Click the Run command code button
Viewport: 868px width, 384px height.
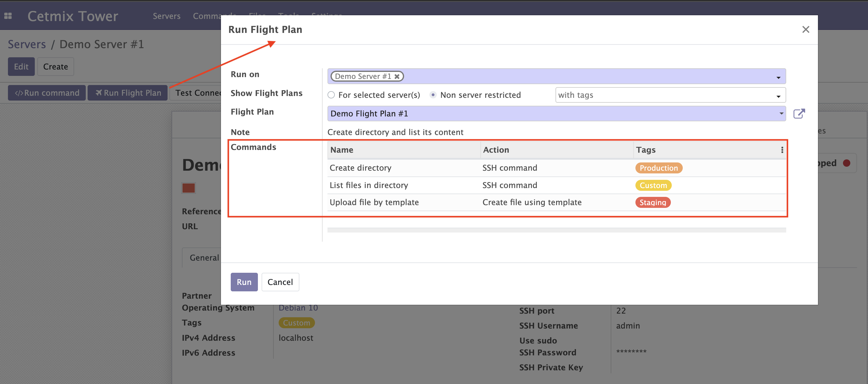tap(47, 93)
